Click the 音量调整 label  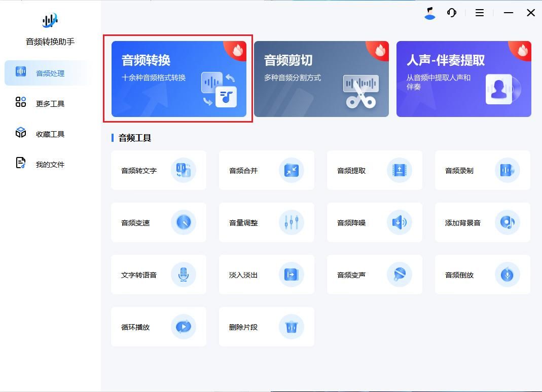(243, 223)
